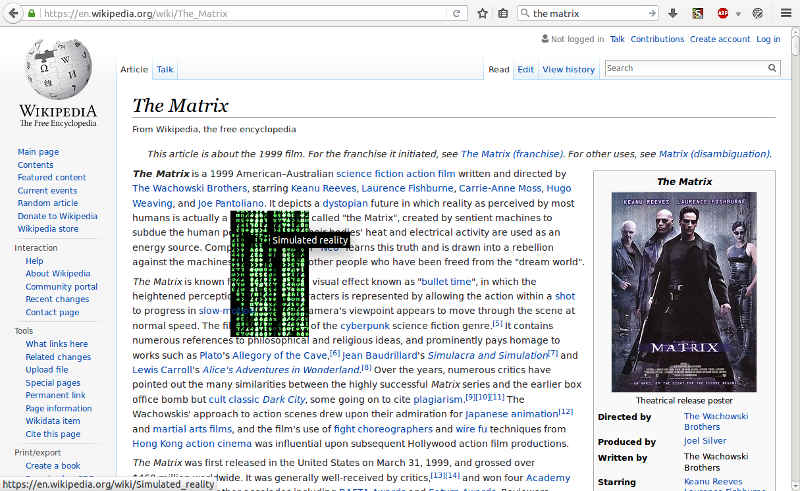The height and width of the screenshot is (491, 800).
Task: Follow the bullet time link
Action: pos(448,282)
